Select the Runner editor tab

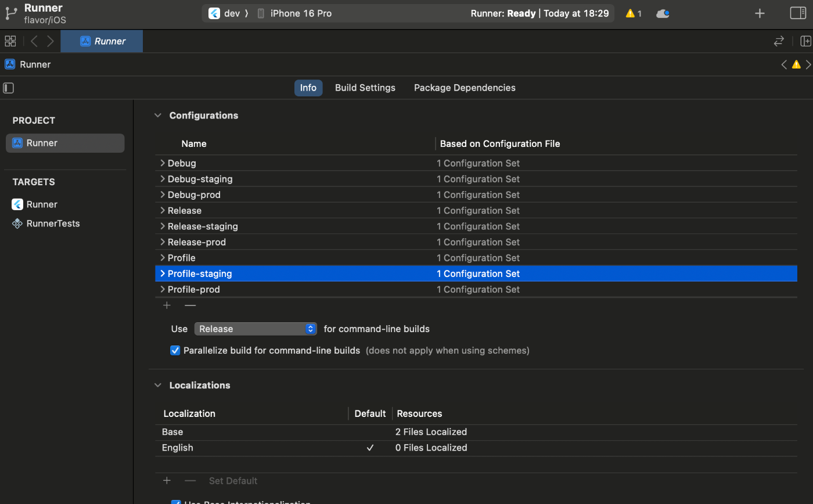(102, 41)
